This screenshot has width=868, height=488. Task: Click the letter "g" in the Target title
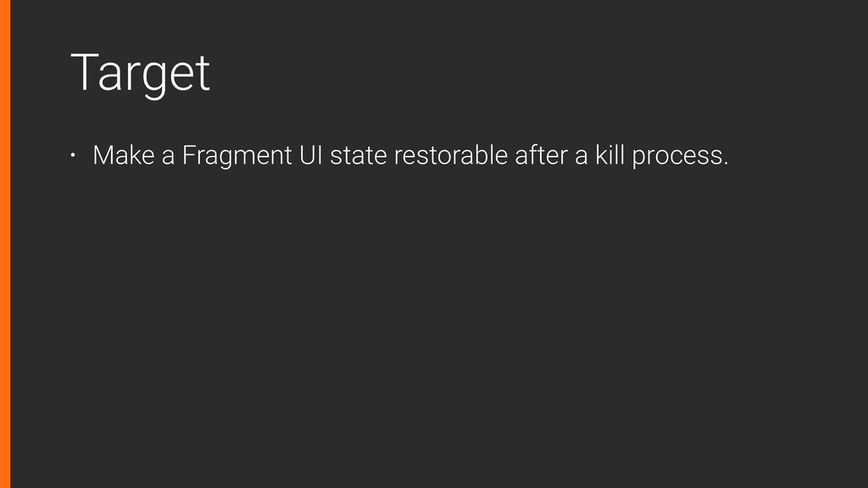point(153,79)
